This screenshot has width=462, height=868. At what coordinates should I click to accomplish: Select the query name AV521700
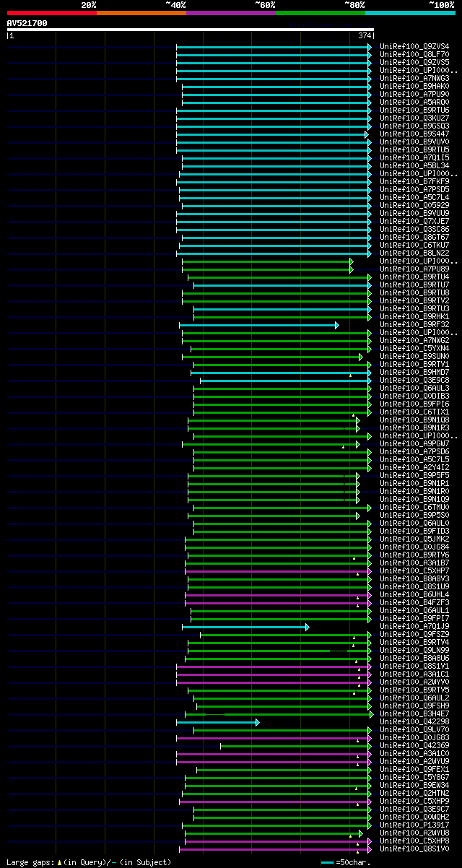point(27,23)
